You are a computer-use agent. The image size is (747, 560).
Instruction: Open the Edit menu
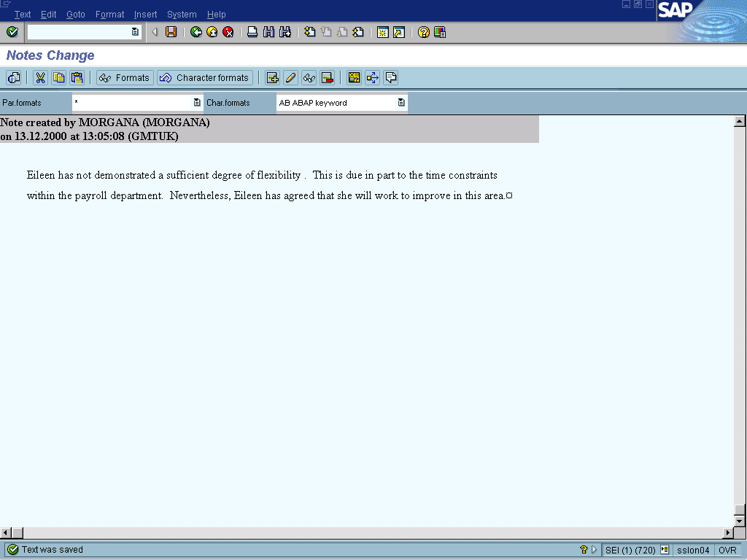pyautogui.click(x=49, y=15)
